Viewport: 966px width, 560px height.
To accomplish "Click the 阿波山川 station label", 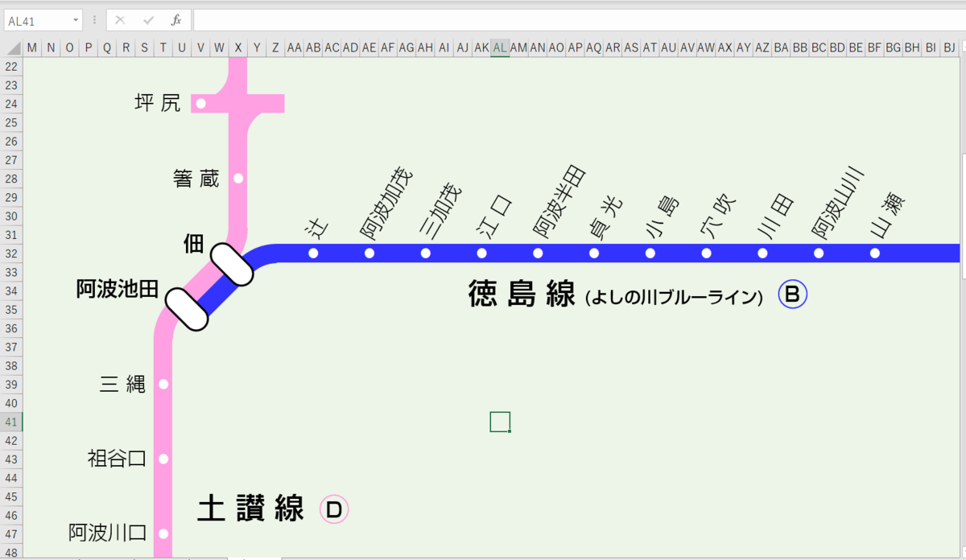I will 837,203.
